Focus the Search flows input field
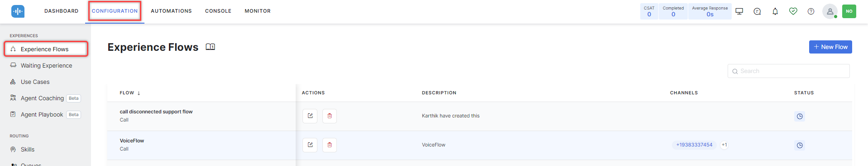Screen dimensions: 868x166 coord(788,71)
